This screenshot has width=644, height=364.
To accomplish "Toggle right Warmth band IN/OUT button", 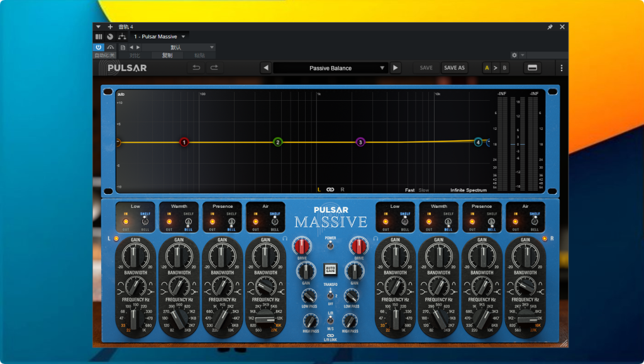I will pos(429,222).
